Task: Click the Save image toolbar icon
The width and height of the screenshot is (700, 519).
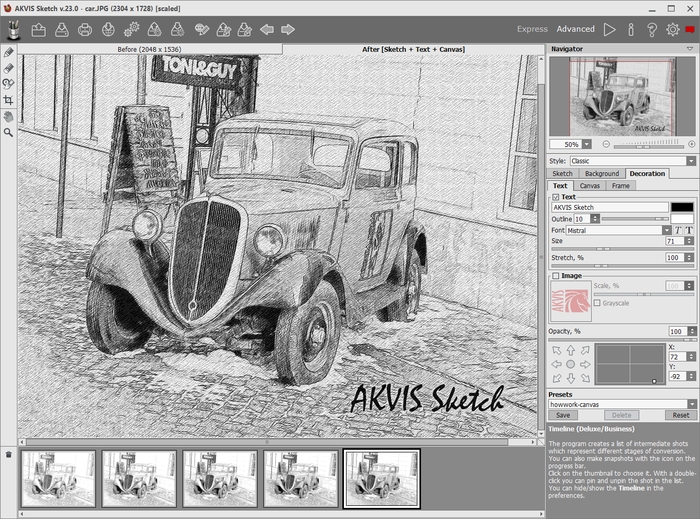Action: point(62,30)
